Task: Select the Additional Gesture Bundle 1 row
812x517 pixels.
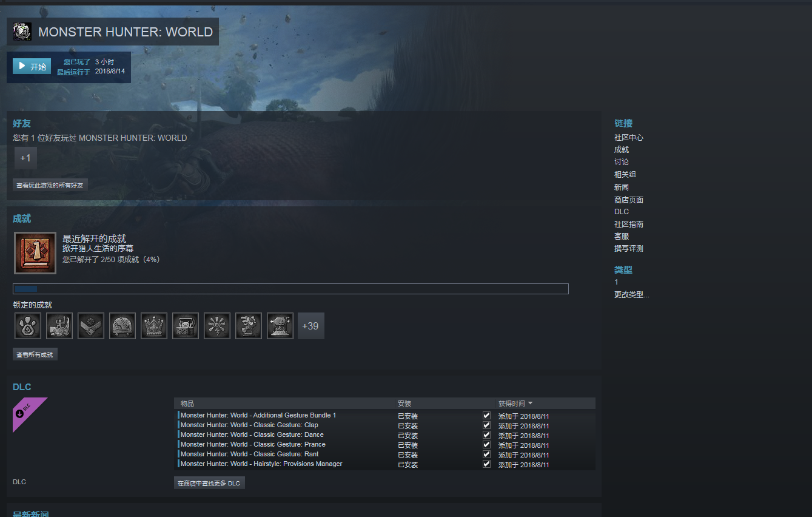Action: pyautogui.click(x=385, y=416)
